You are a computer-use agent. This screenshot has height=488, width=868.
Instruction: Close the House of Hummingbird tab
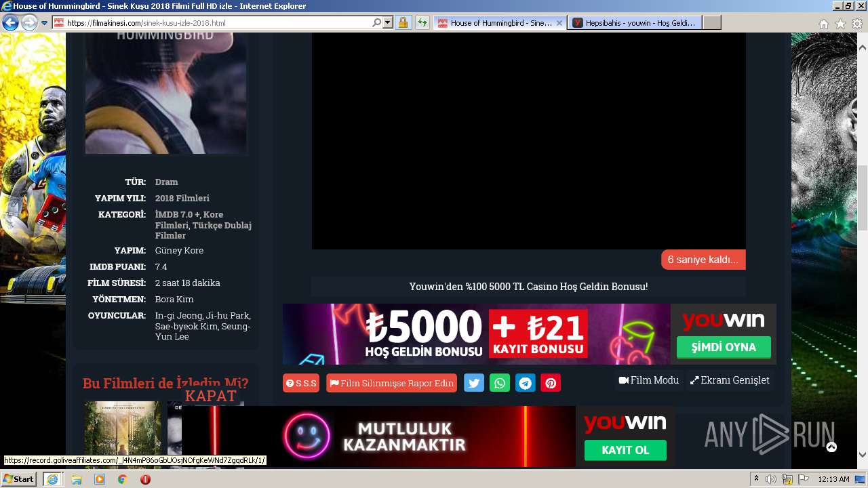559,23
